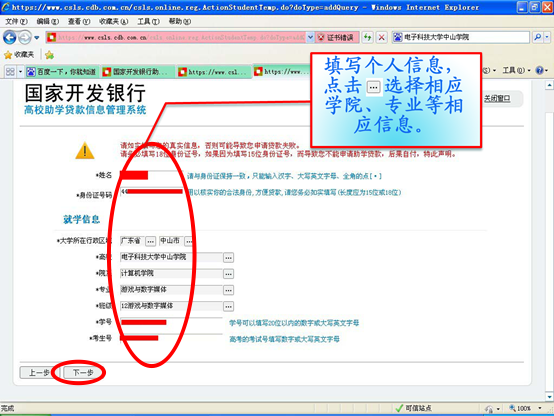Switch to the 国家开发银行助... tab
The width and height of the screenshot is (554, 416).
coord(137,72)
